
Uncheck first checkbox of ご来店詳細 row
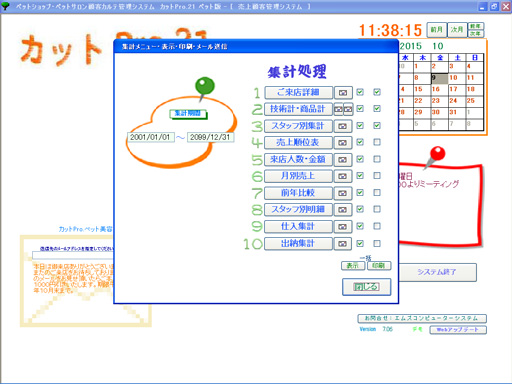tap(360, 92)
